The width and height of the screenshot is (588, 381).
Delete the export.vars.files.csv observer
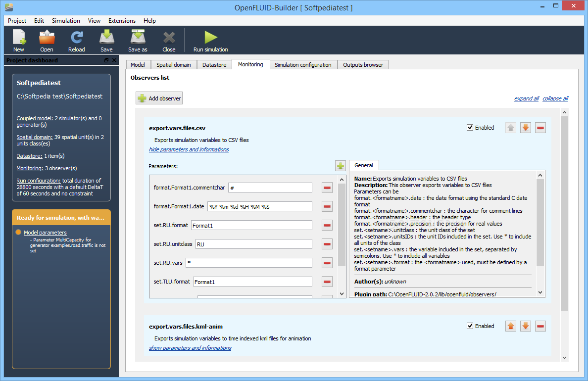click(x=540, y=128)
